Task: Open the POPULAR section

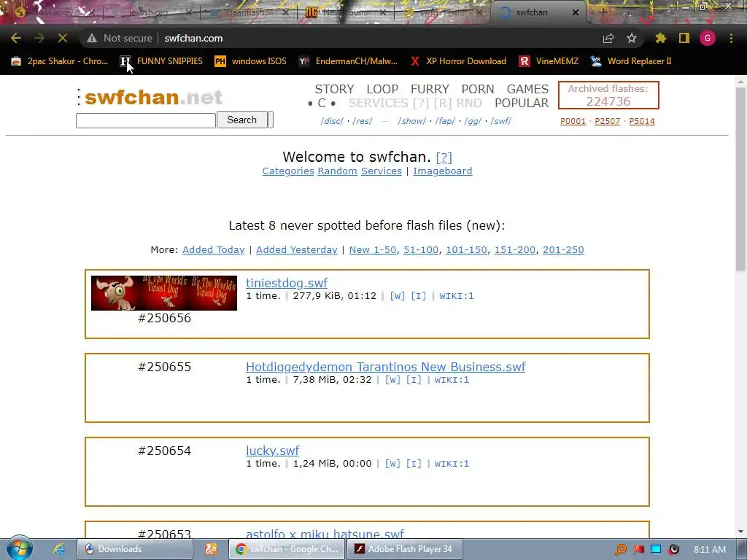Action: pos(522,103)
